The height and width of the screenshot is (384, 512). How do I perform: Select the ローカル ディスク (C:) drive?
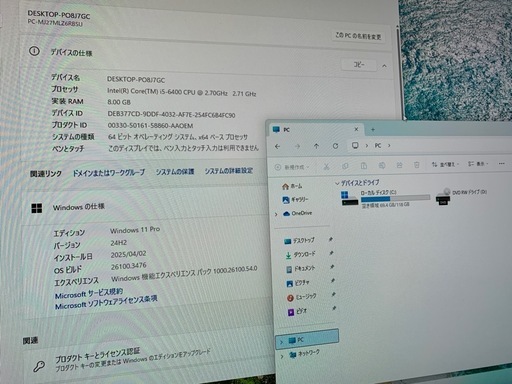[x=385, y=198]
